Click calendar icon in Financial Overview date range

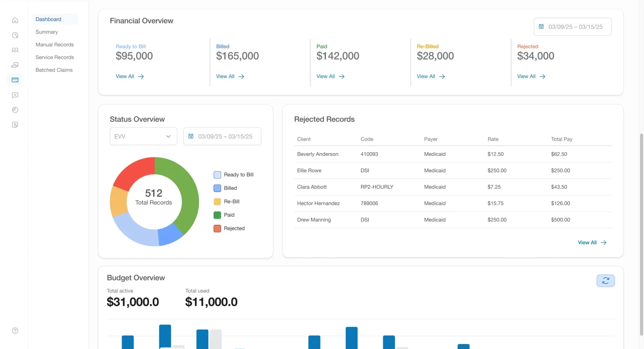(541, 27)
